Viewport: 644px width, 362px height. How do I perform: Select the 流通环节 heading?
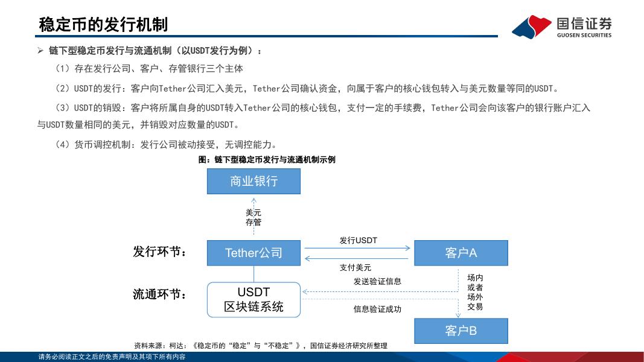pyautogui.click(x=160, y=294)
